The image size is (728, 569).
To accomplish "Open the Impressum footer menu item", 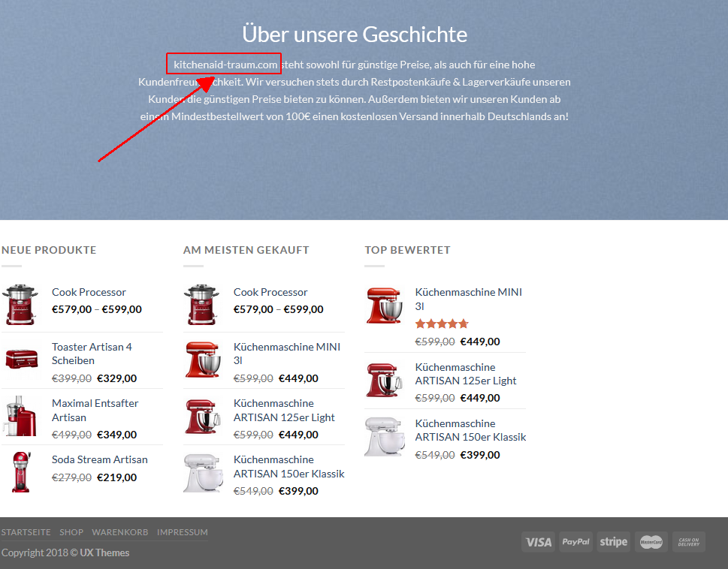I will [x=183, y=532].
